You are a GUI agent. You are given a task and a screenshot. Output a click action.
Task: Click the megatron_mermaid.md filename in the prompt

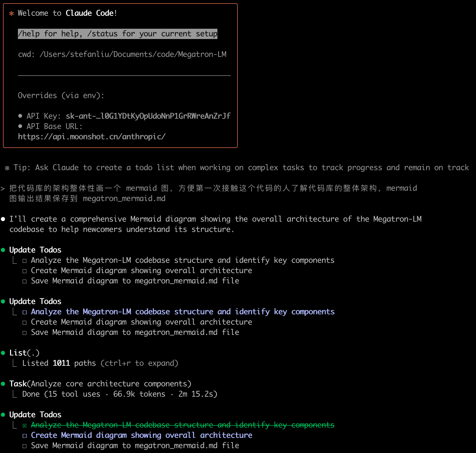(124, 198)
